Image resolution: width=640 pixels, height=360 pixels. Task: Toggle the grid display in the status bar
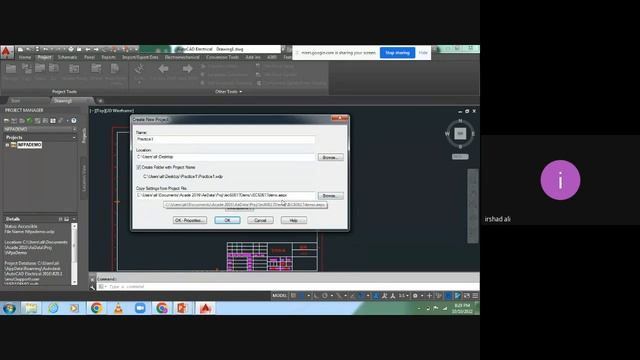click(x=293, y=296)
